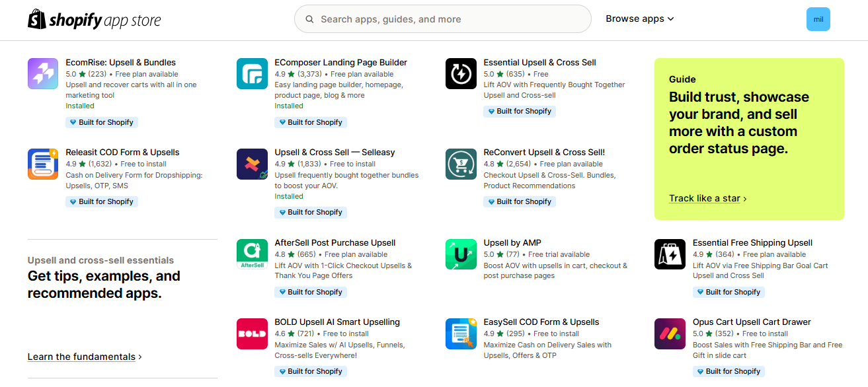Viewport: 868px width, 387px height.
Task: Click EcomRise rating 5.0 (223)
Action: (86, 74)
